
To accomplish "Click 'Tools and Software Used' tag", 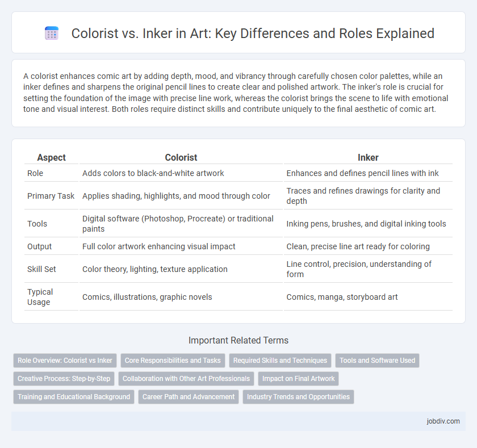I will (x=377, y=361).
